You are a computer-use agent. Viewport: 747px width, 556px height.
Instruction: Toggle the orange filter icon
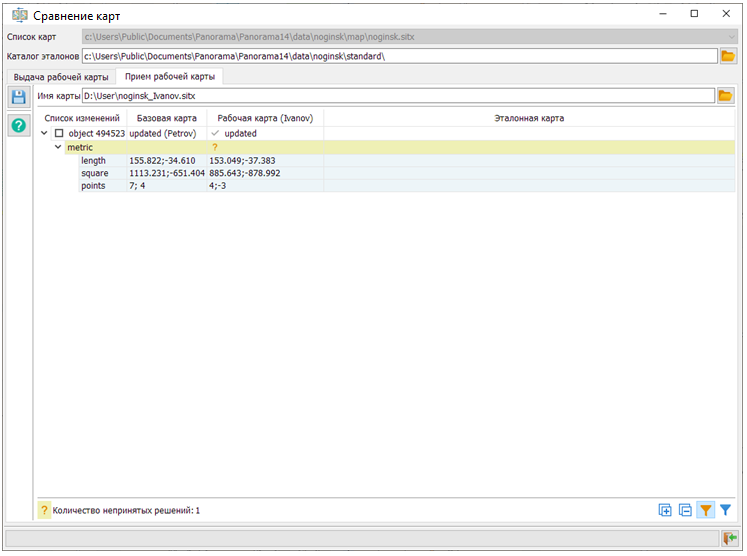click(706, 510)
